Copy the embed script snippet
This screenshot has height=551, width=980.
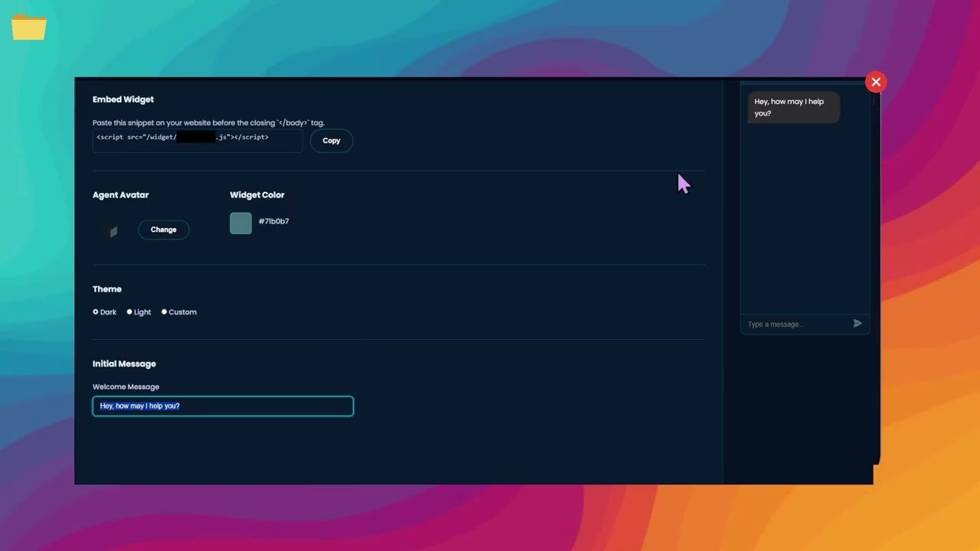(x=332, y=141)
